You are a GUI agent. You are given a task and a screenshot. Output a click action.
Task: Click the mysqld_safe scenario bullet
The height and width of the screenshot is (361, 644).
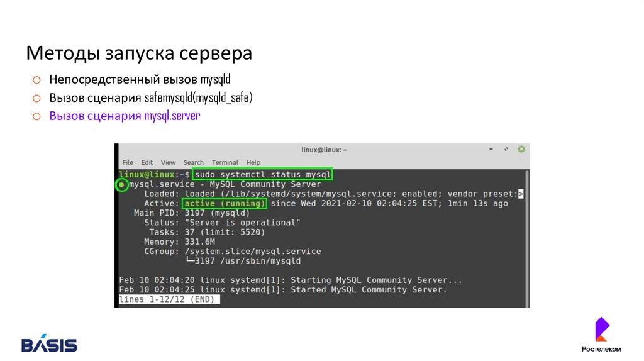pyautogui.click(x=151, y=98)
